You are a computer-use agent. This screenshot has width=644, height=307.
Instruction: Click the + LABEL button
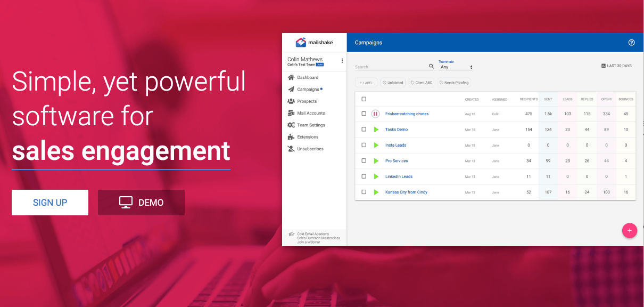pos(366,83)
